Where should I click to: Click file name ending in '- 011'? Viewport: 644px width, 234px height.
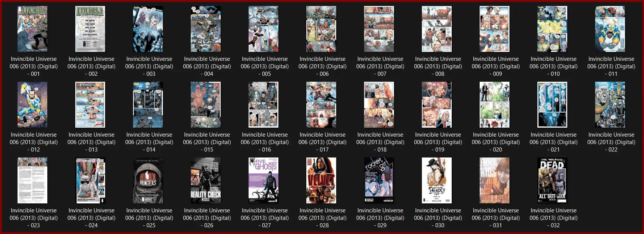point(611,66)
